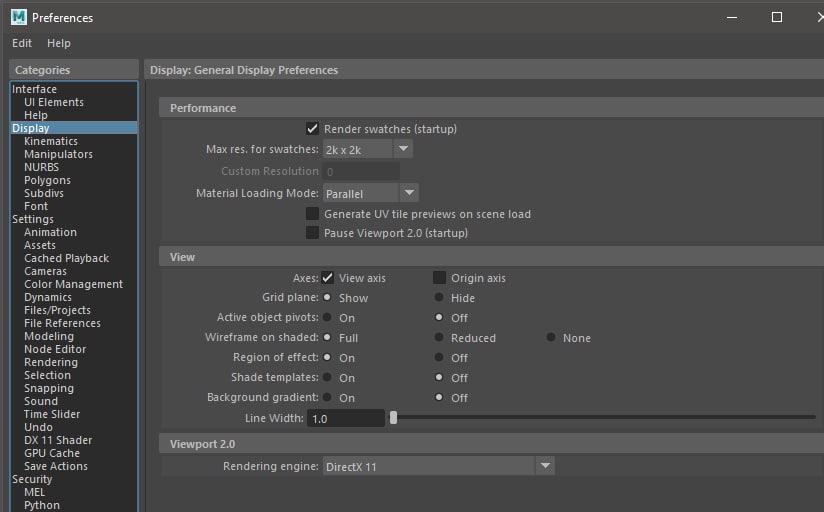Select Undo category
Image resolution: width=824 pixels, height=512 pixels.
tap(74, 427)
